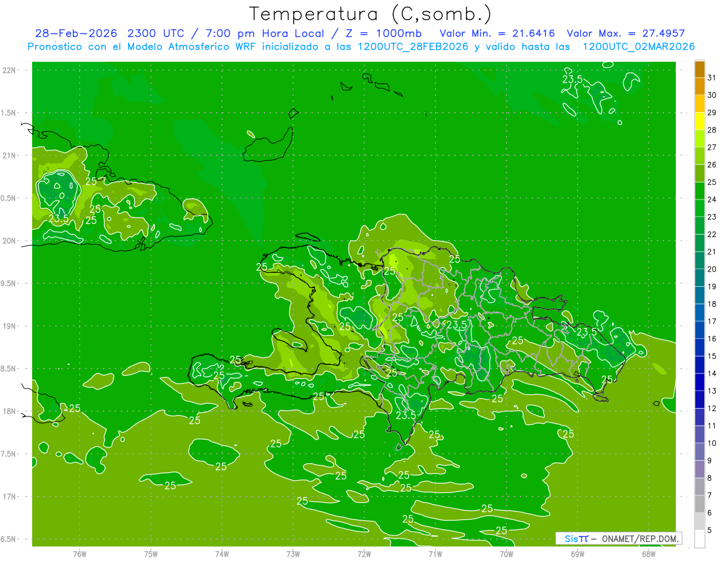The height and width of the screenshot is (562, 728).
Task: Click the "69W" longitude axis label
Action: [x=578, y=554]
